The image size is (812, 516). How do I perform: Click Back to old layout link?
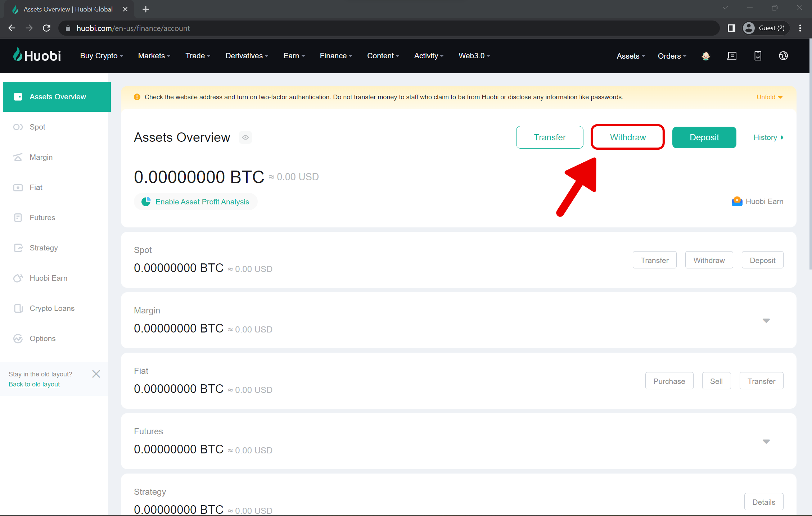[34, 384]
